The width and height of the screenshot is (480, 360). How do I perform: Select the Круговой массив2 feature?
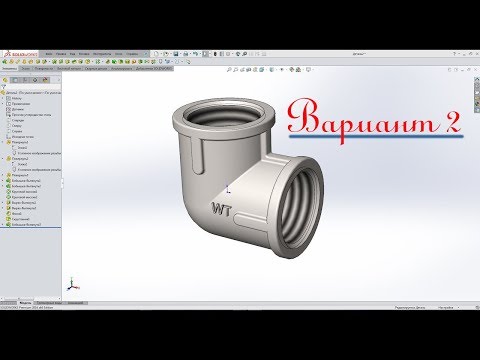click(x=24, y=197)
